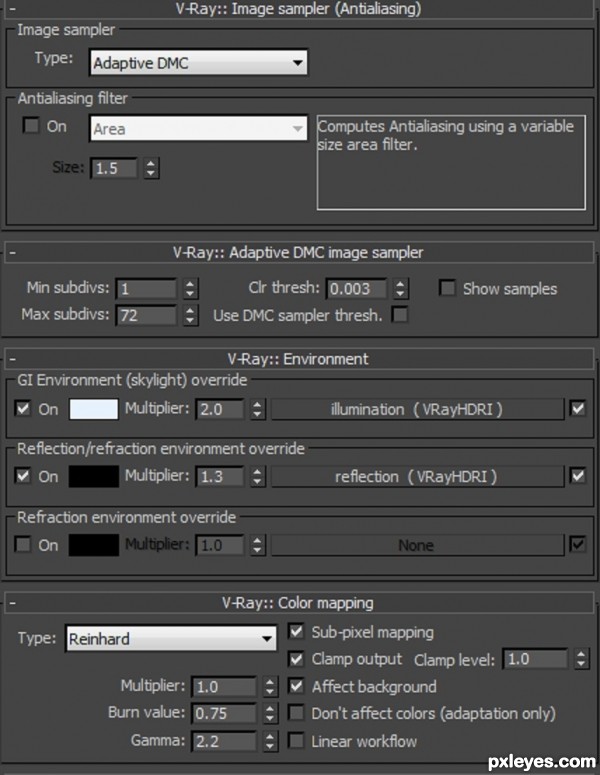Click the Refraction environment Multiplier spinner

pyautogui.click(x=257, y=545)
